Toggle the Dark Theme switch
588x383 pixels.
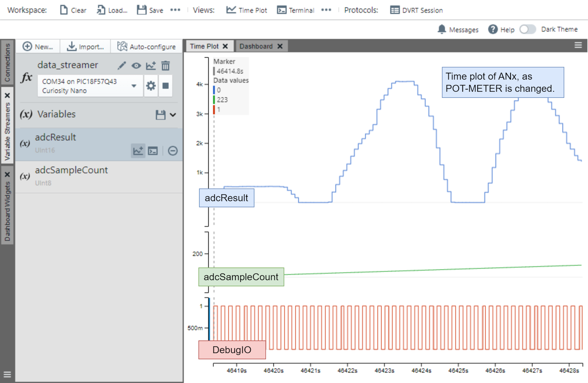point(527,29)
